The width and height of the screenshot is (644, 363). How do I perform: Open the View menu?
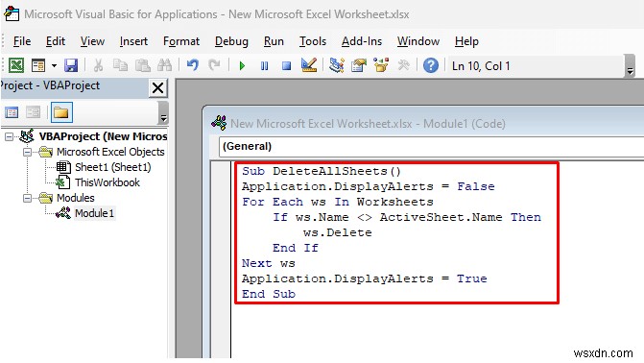point(92,41)
